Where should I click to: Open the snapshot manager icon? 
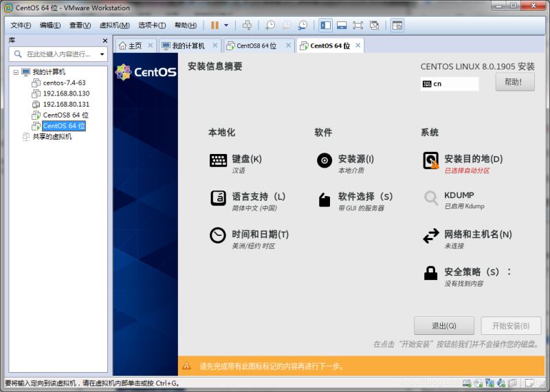tap(302, 25)
